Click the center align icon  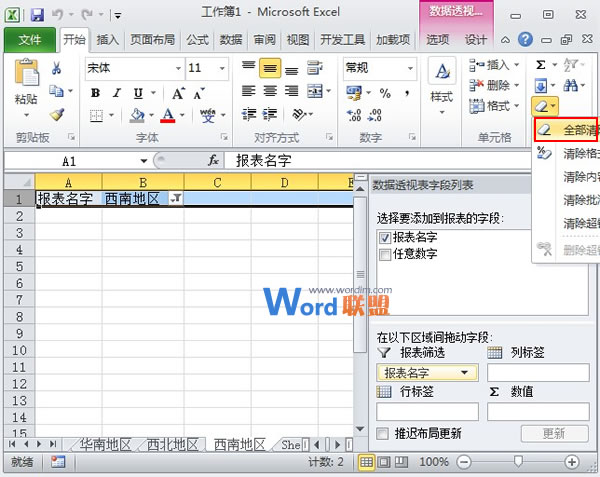(271, 91)
